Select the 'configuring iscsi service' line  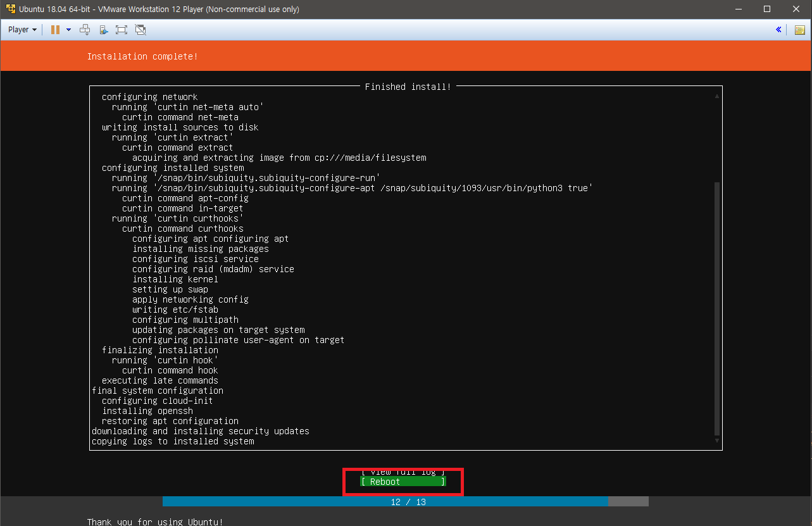[196, 259]
